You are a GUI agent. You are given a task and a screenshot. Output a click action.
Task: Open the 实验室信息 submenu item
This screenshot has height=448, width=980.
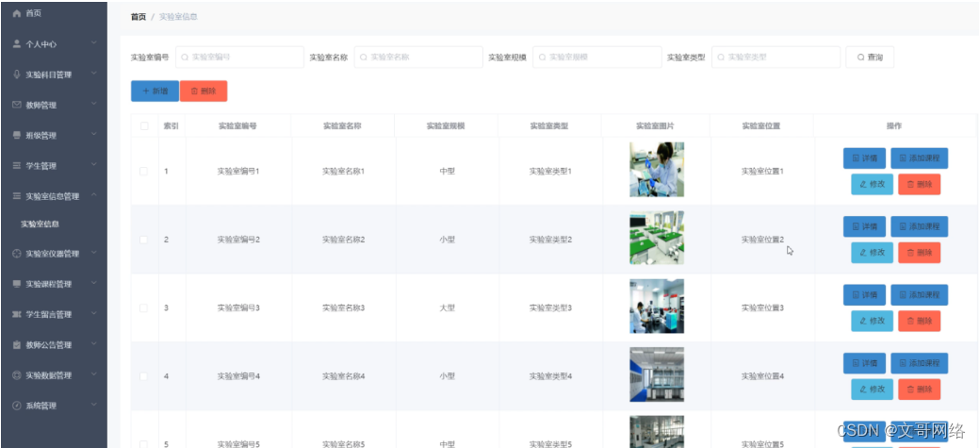(x=40, y=224)
